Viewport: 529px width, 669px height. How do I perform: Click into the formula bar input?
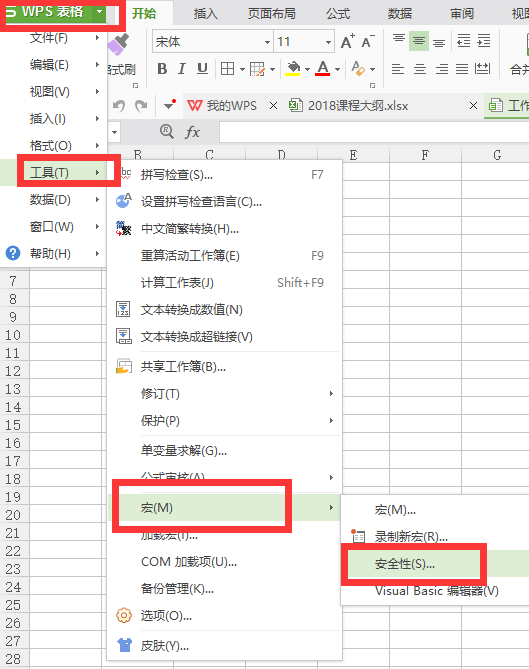pyautogui.click(x=374, y=132)
